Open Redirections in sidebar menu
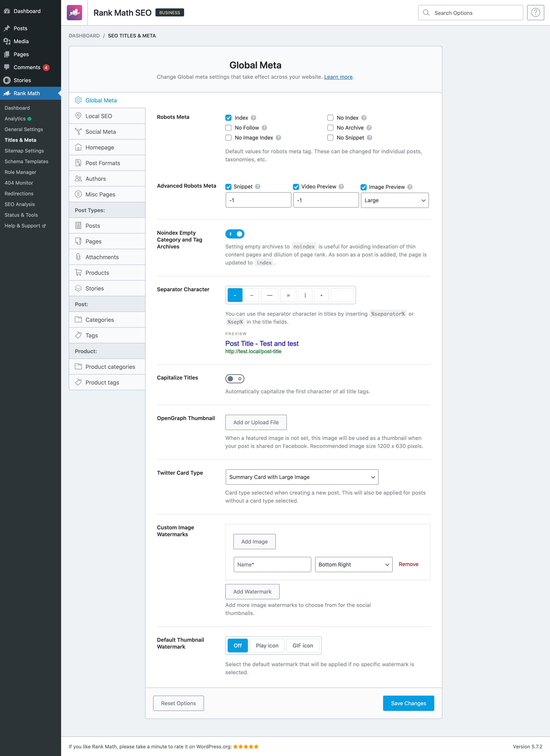This screenshot has width=550, height=756. pyautogui.click(x=19, y=193)
